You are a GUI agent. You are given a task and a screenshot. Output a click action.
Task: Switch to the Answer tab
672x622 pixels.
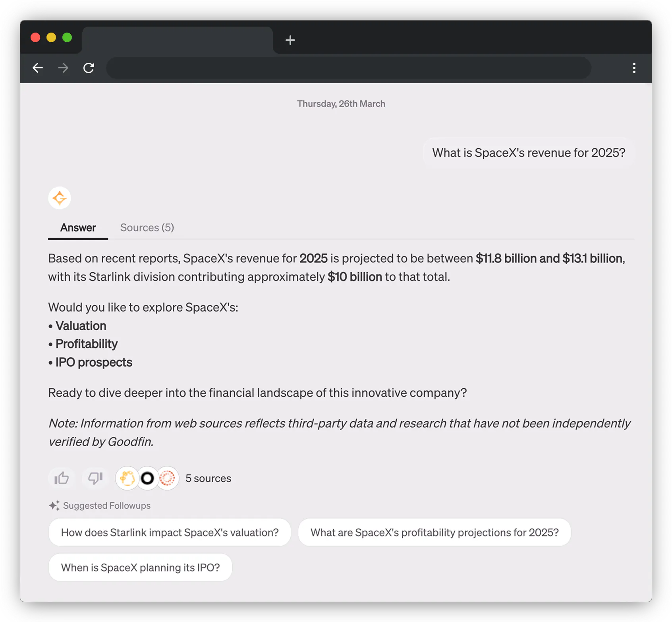click(x=78, y=228)
